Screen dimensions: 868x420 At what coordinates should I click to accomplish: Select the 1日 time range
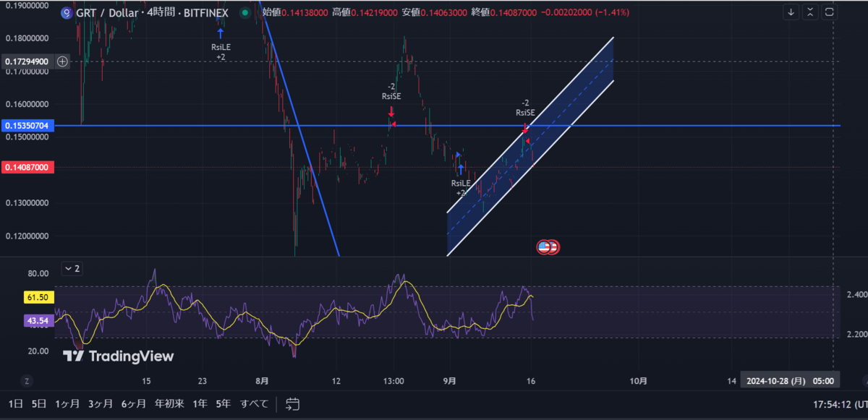tap(14, 403)
